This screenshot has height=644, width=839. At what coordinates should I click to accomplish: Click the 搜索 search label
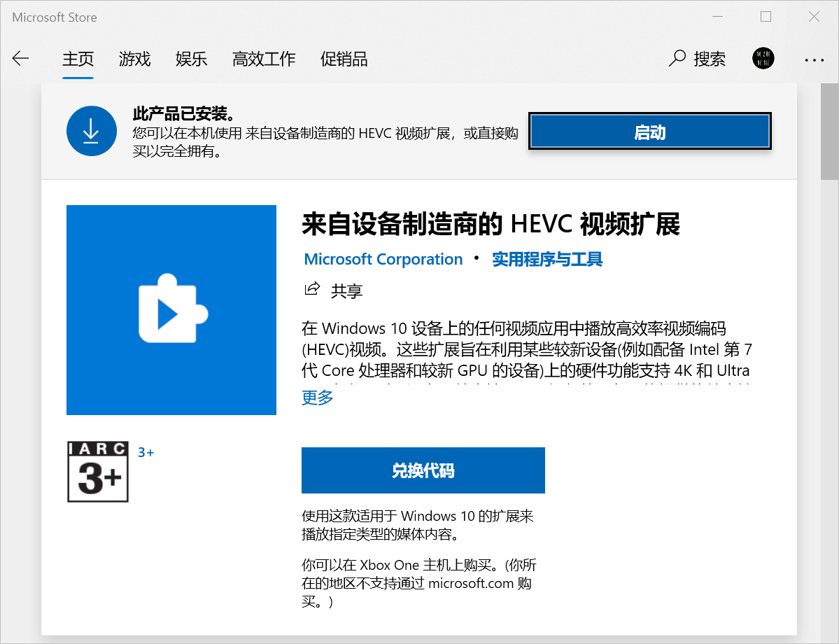point(710,59)
